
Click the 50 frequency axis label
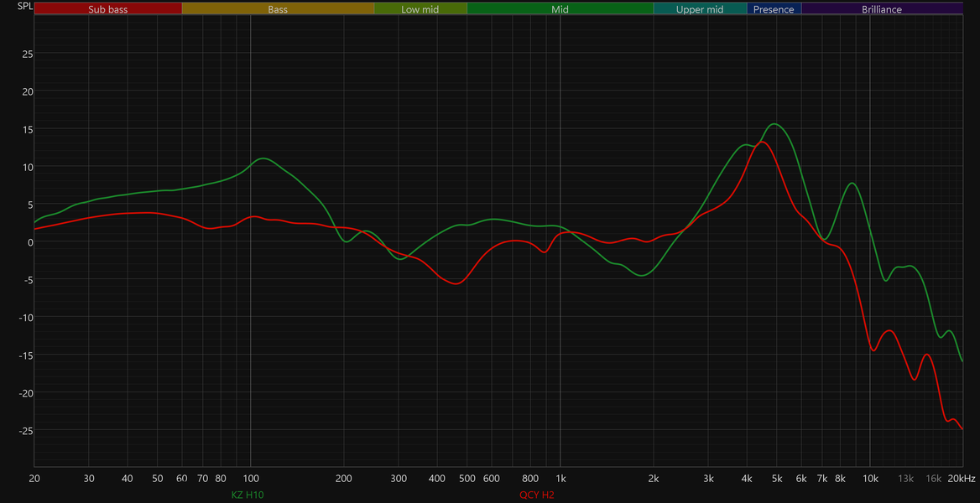point(158,479)
